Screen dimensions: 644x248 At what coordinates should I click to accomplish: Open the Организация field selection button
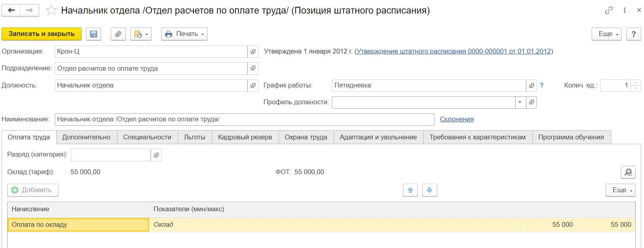click(253, 52)
